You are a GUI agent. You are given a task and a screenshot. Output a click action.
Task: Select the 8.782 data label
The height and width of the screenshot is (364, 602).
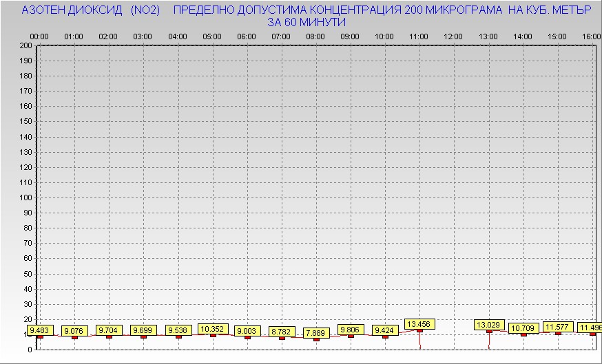click(282, 332)
